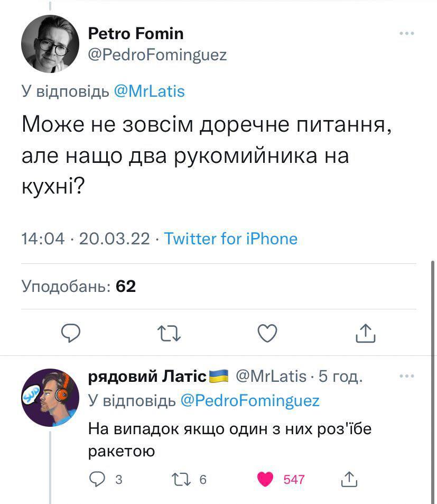Click the Twitter for iPhone source link
Viewport: 437px width, 504px height.
[x=231, y=239]
